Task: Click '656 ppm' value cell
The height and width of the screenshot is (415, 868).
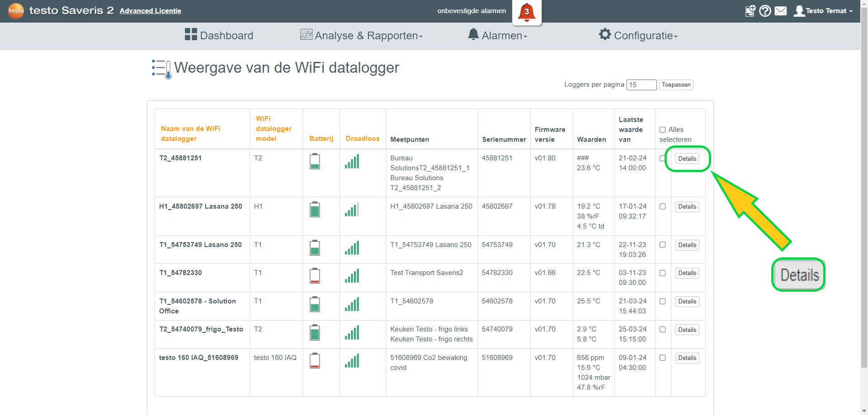Action: coord(590,358)
